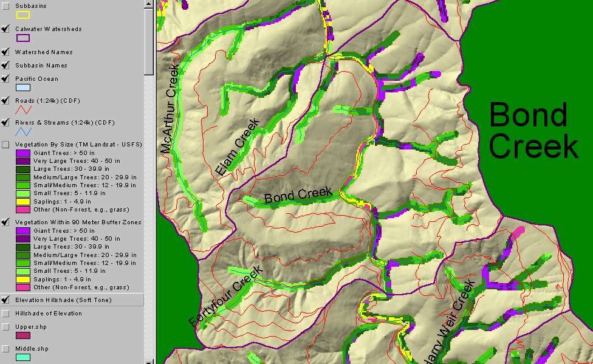
Task: Click Saplings swatch under Buffer Zones legend
Action: (22, 280)
